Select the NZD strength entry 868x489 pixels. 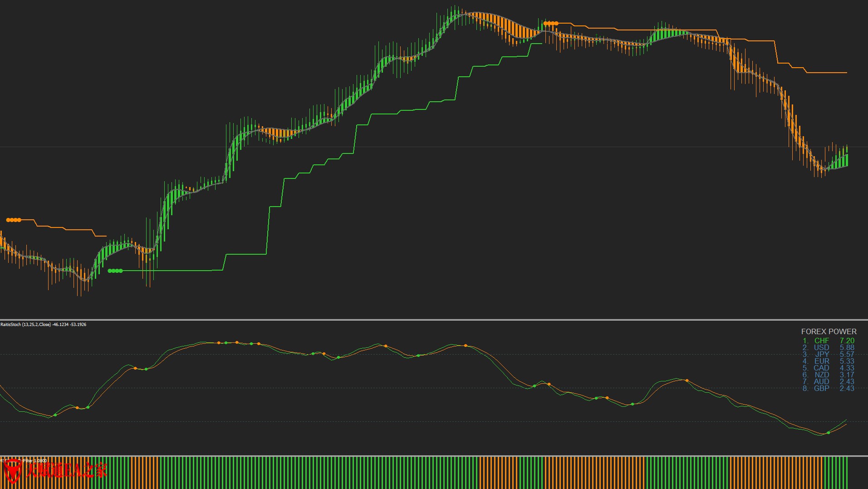tap(821, 375)
